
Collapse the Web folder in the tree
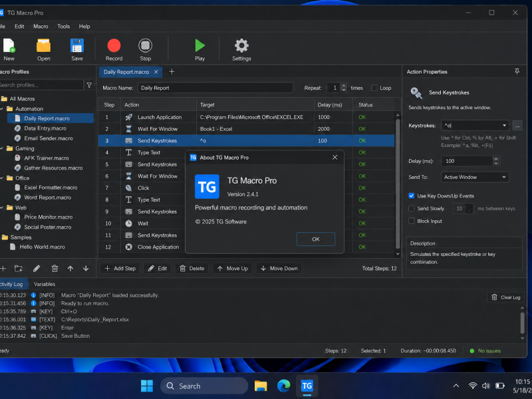click(x=2, y=207)
